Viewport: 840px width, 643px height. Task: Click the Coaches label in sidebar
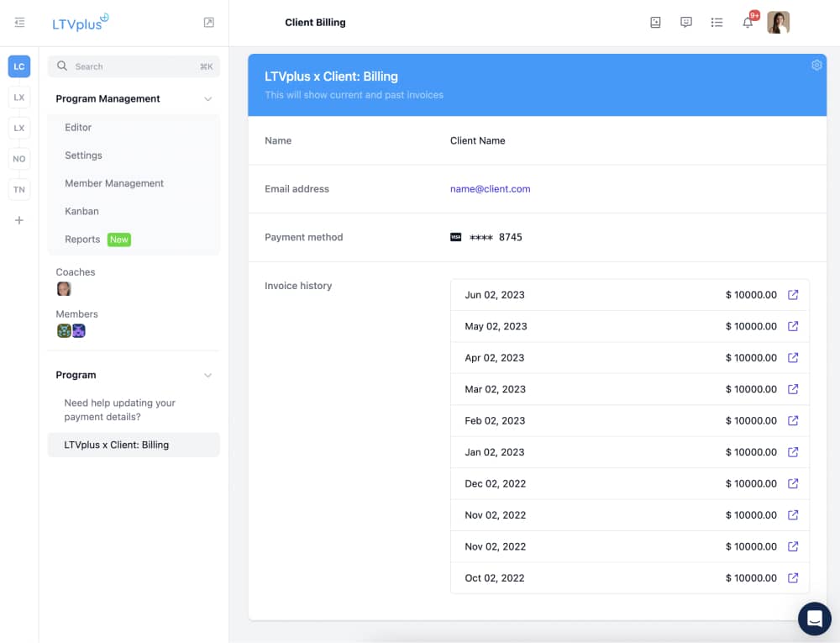point(76,272)
